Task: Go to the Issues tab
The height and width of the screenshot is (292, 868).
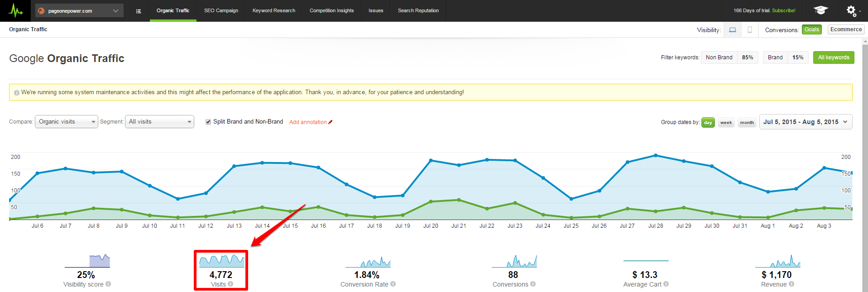Action: 376,10
